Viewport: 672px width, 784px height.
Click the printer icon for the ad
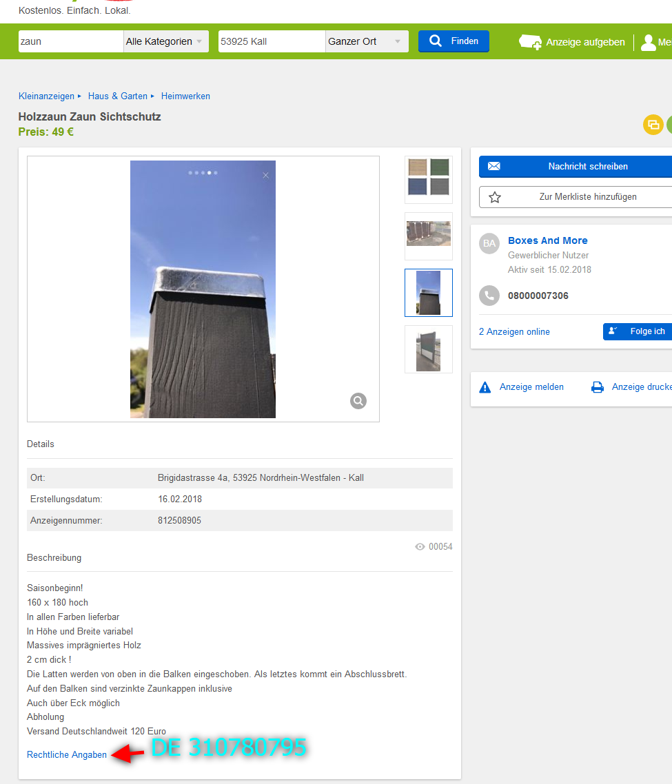click(x=597, y=387)
